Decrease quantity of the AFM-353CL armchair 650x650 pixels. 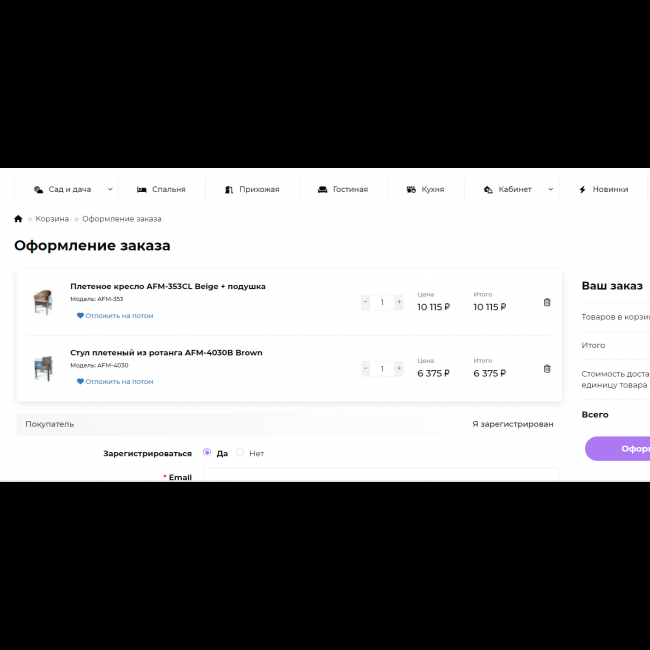[x=365, y=302]
